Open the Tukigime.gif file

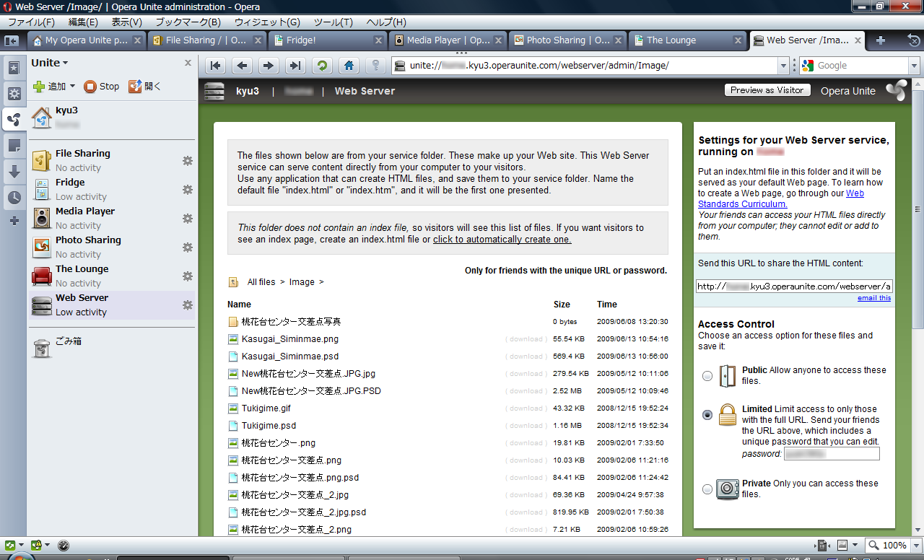[x=266, y=408]
